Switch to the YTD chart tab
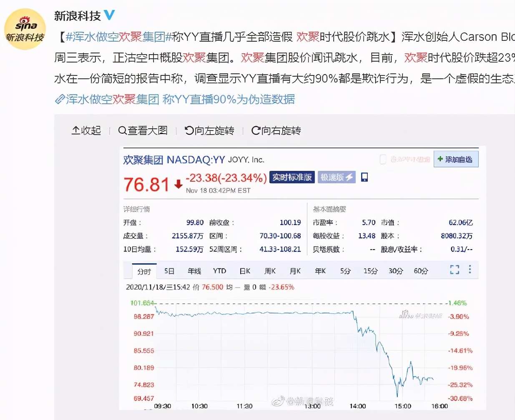 [219, 271]
